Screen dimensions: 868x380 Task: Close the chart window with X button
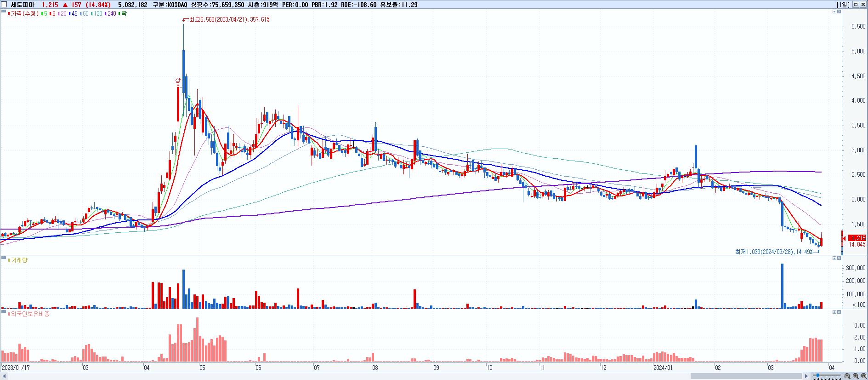pos(863,5)
